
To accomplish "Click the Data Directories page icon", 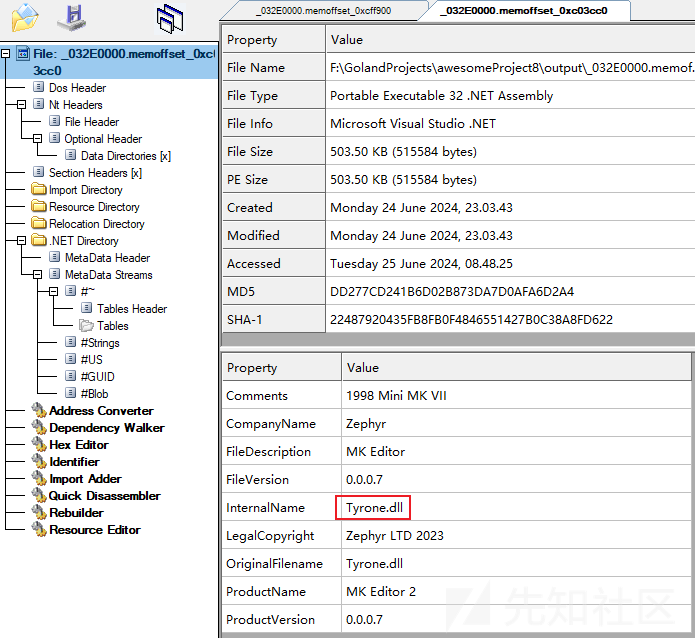I will (70, 155).
